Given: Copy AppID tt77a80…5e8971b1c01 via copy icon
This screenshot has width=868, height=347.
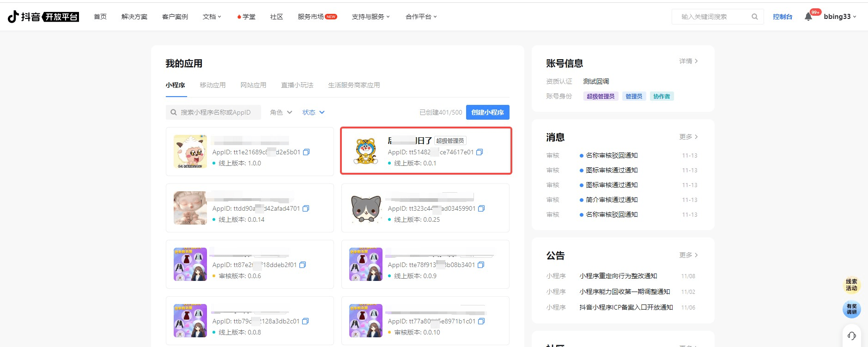Looking at the screenshot, I should (481, 321).
